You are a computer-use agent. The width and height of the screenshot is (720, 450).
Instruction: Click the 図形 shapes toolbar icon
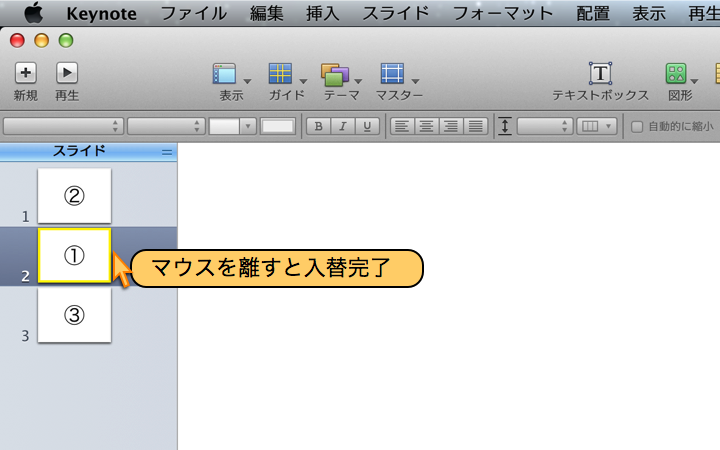(676, 73)
